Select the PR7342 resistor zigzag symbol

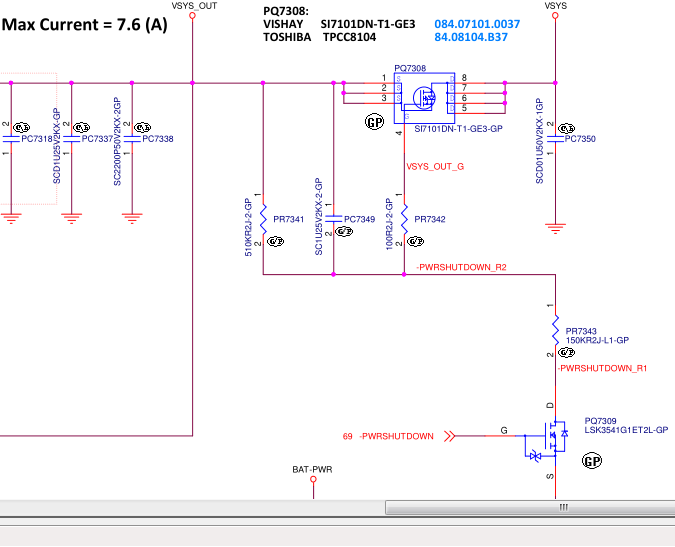pos(404,218)
